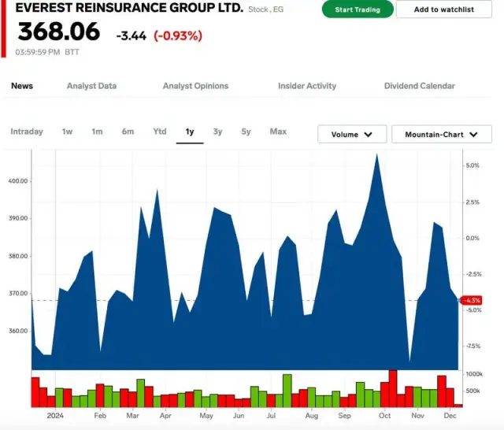Open the Dividend Calendar tab

pyautogui.click(x=419, y=86)
